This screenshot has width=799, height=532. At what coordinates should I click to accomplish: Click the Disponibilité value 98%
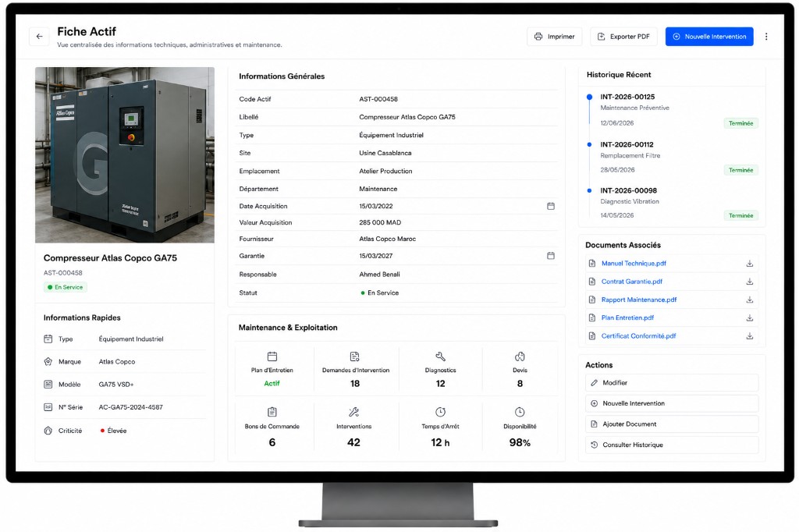[520, 443]
